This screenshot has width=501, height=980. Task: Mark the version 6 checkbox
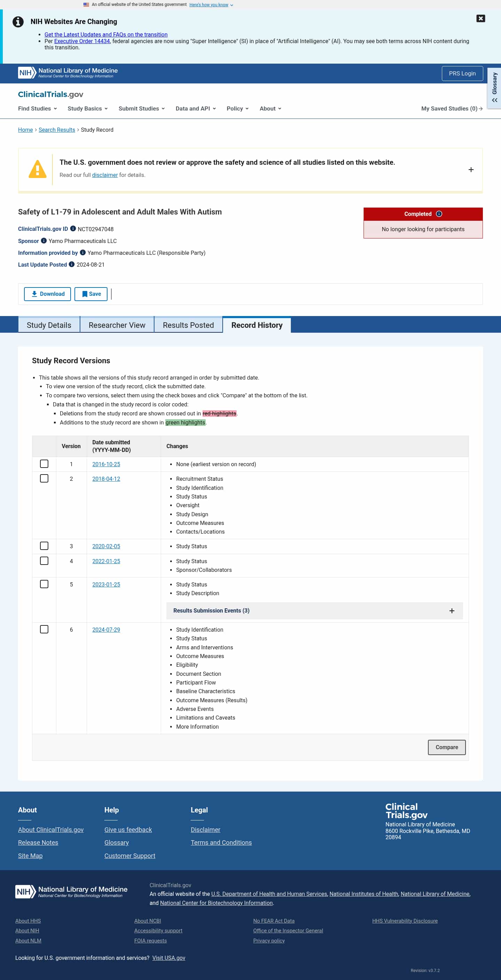tap(44, 629)
